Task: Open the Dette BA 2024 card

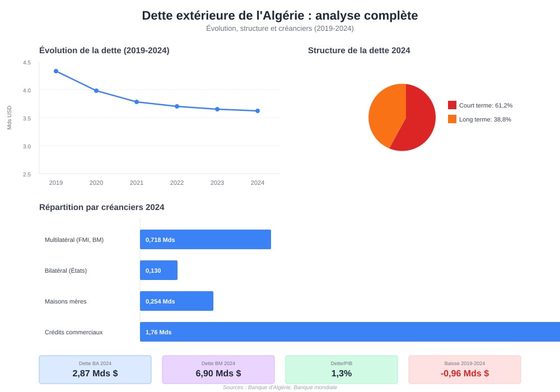Action: (x=95, y=370)
